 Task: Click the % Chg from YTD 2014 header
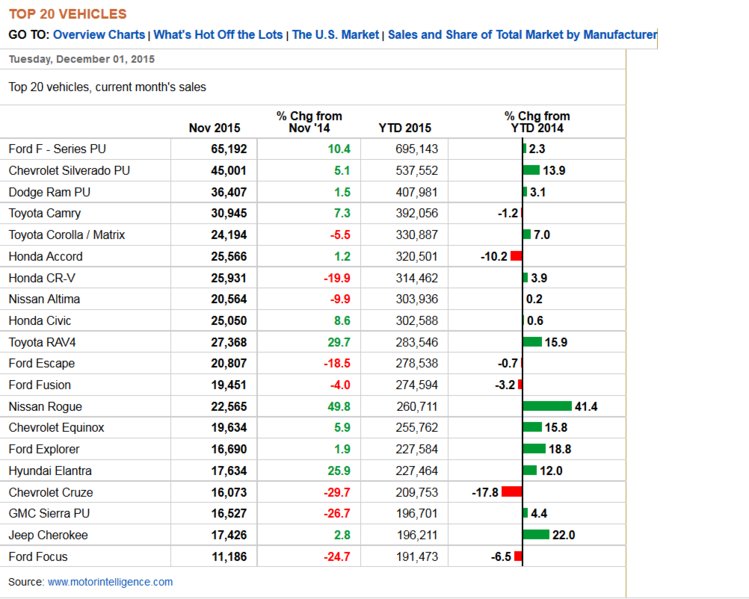click(x=537, y=122)
